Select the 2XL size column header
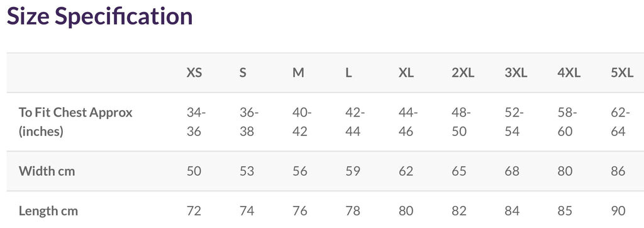644x228 pixels. click(463, 73)
